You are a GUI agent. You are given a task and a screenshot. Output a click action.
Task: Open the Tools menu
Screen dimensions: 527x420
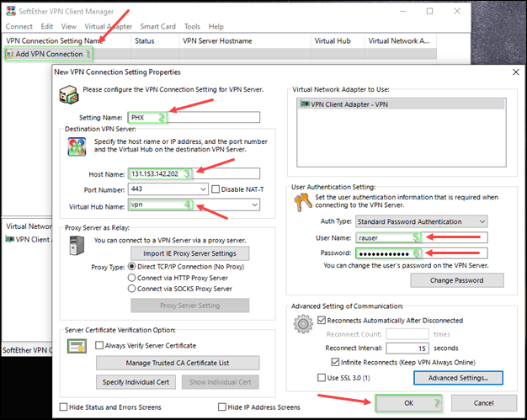point(192,27)
